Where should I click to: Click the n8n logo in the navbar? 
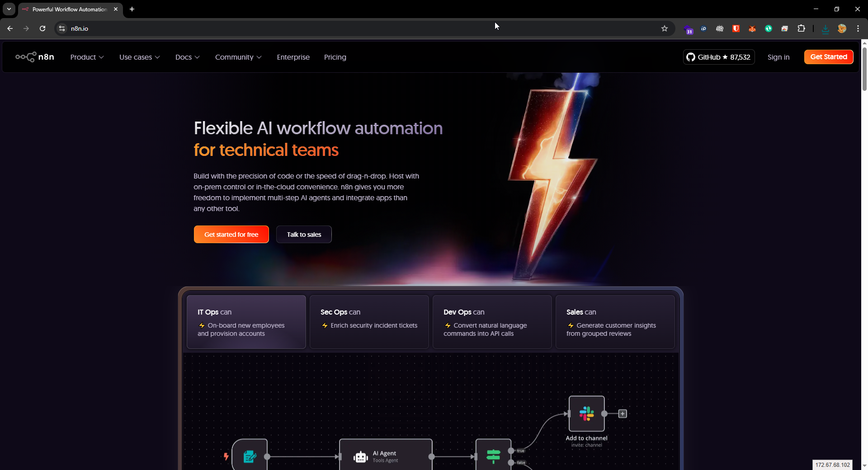click(35, 57)
